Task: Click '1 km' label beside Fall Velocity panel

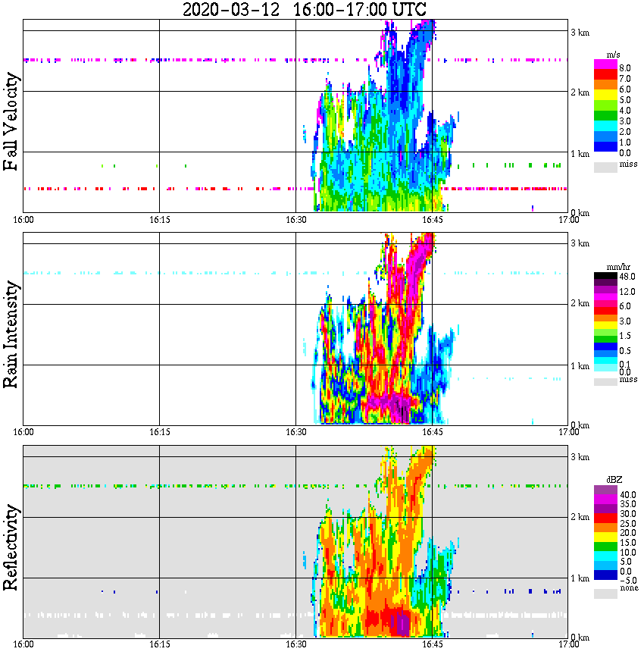Action: click(580, 154)
